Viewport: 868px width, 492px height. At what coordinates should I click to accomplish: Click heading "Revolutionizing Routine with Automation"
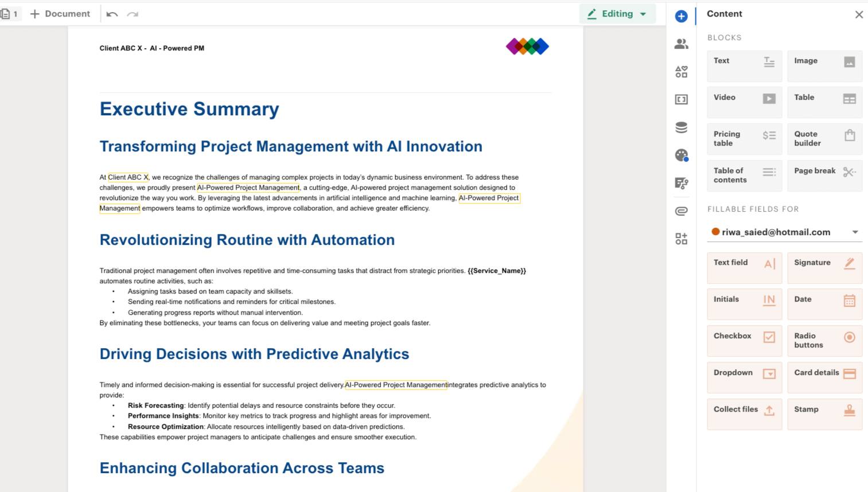(x=247, y=240)
